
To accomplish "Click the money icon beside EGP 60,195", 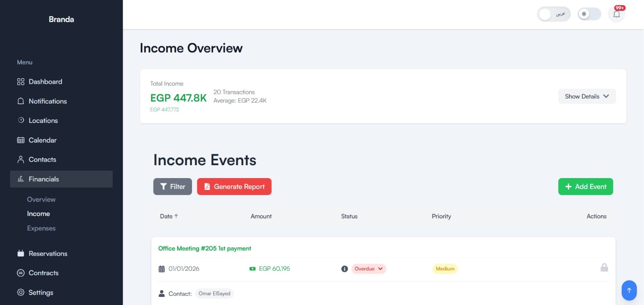I will click(x=252, y=269).
